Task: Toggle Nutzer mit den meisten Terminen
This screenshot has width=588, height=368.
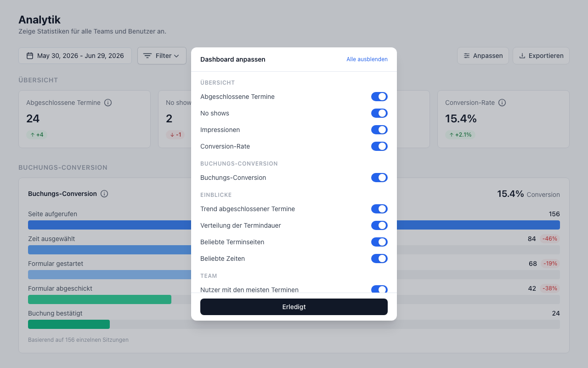Action: click(x=379, y=289)
